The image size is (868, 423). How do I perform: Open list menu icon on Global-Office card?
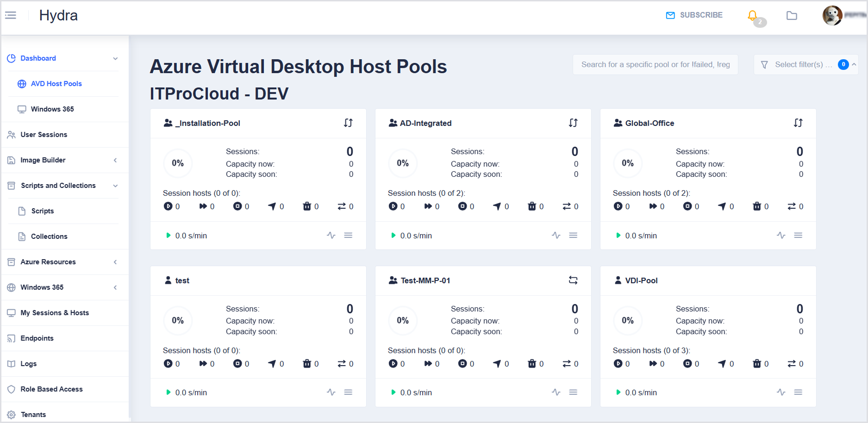[798, 236]
